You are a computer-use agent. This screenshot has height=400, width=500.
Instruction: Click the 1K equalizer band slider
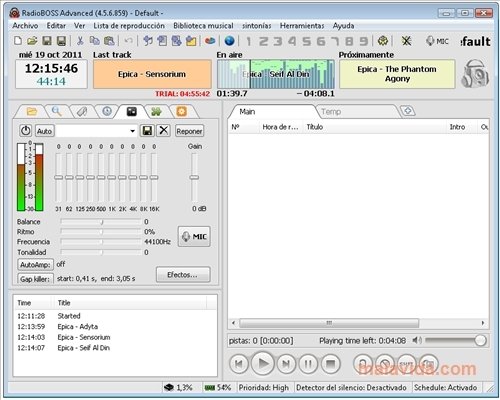coord(112,177)
